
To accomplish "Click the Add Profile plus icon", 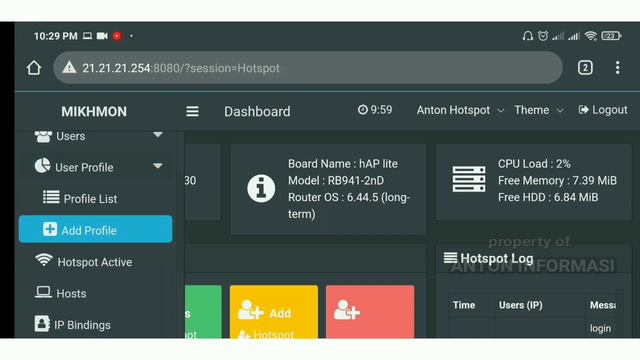I will pyautogui.click(x=50, y=229).
